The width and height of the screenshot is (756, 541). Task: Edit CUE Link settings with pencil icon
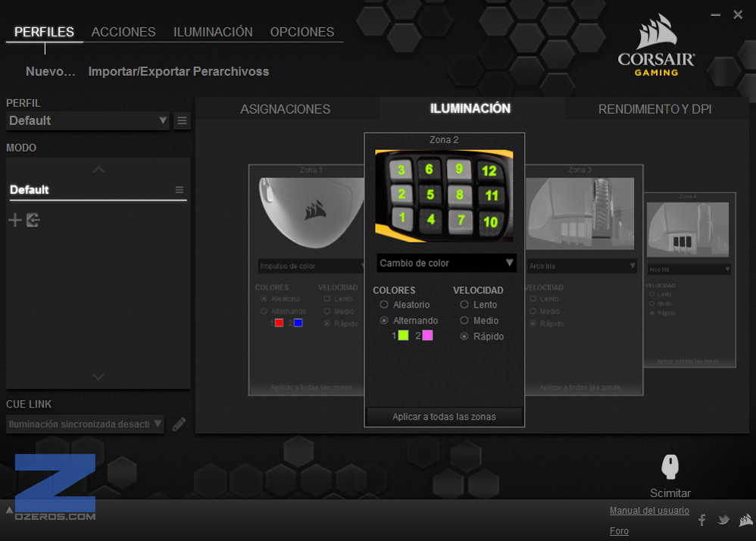tap(179, 424)
